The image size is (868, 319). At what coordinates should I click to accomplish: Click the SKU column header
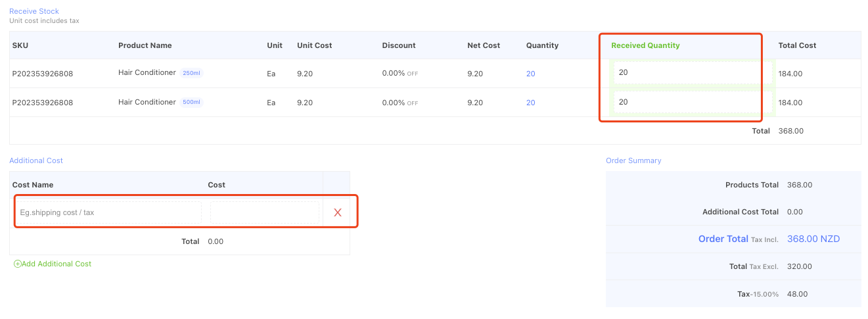[20, 45]
